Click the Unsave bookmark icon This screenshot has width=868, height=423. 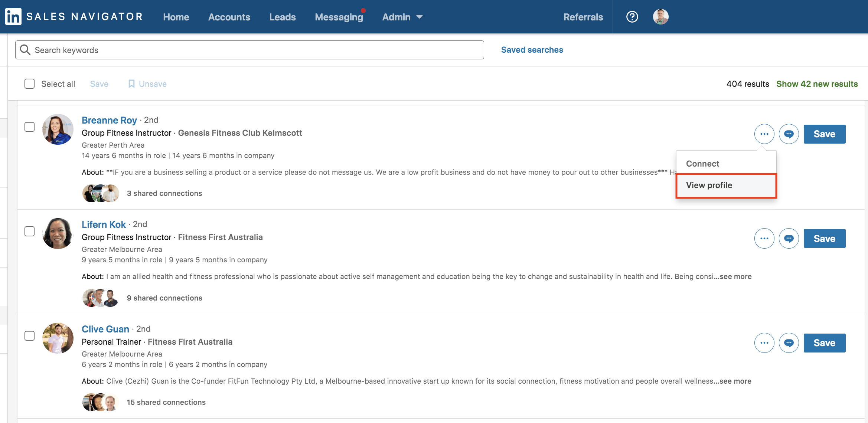131,84
